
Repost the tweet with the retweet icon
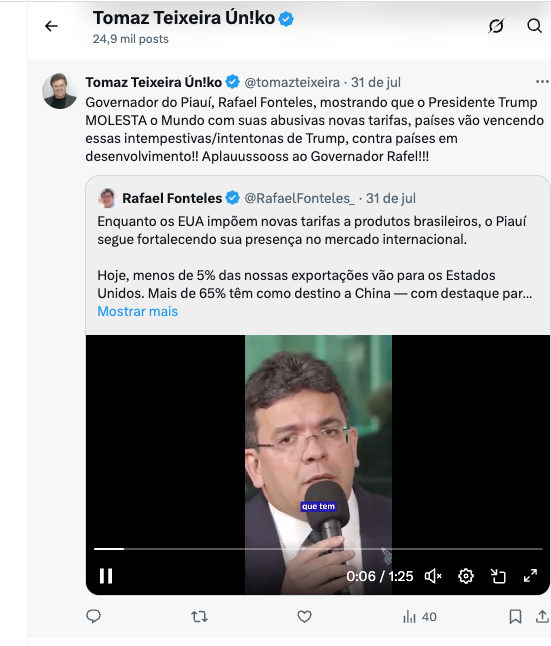pyautogui.click(x=199, y=617)
